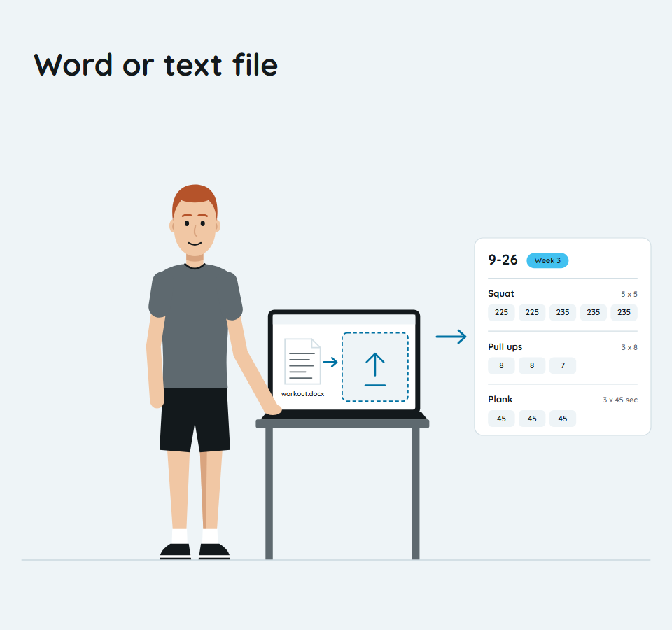The height and width of the screenshot is (630, 672).
Task: Click the upload arrow drop zone
Action: coord(375,367)
